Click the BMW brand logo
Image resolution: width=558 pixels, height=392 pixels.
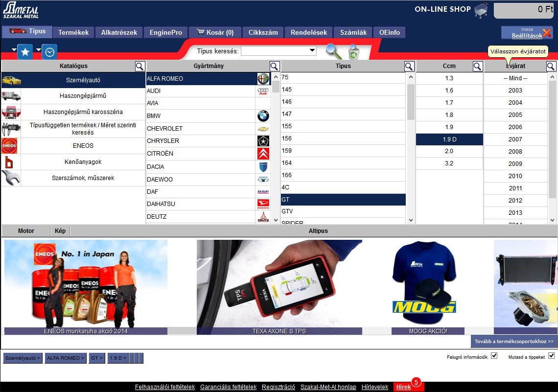tap(263, 116)
